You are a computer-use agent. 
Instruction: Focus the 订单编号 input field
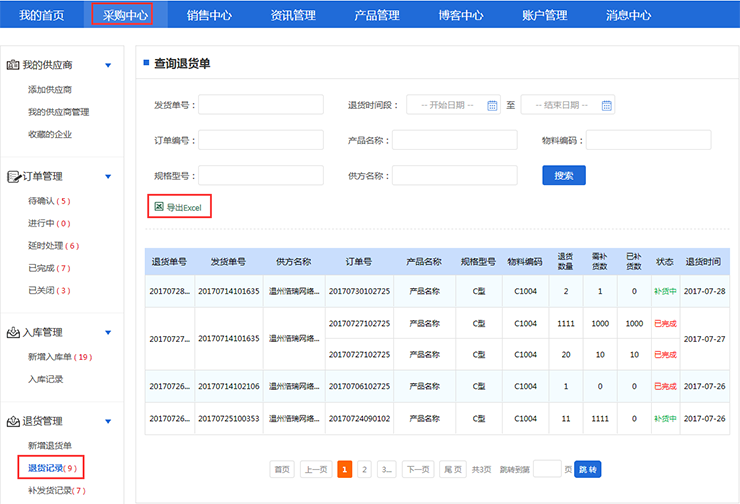pyautogui.click(x=261, y=140)
